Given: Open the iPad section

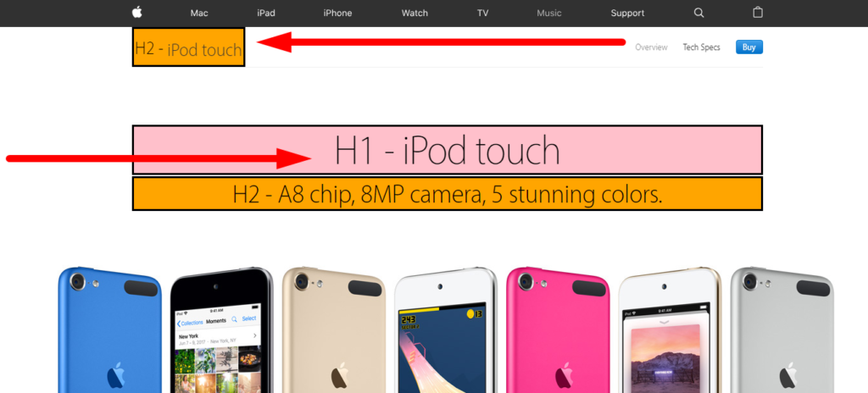Looking at the screenshot, I should pyautogui.click(x=266, y=14).
